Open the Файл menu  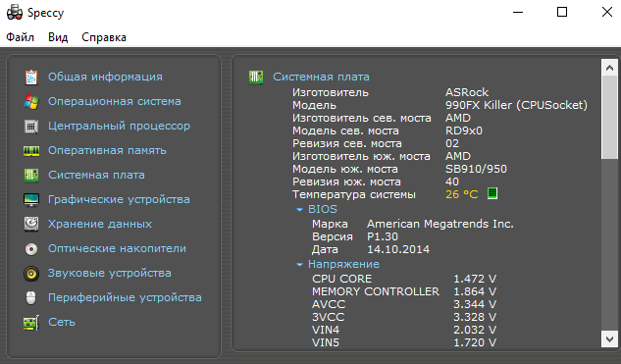click(21, 37)
